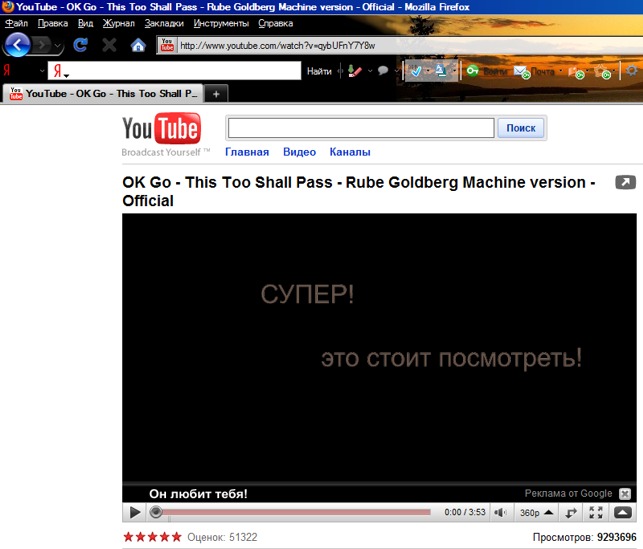Image resolution: width=643 pixels, height=549 pixels.
Task: Open the Видео link
Action: pos(299,152)
